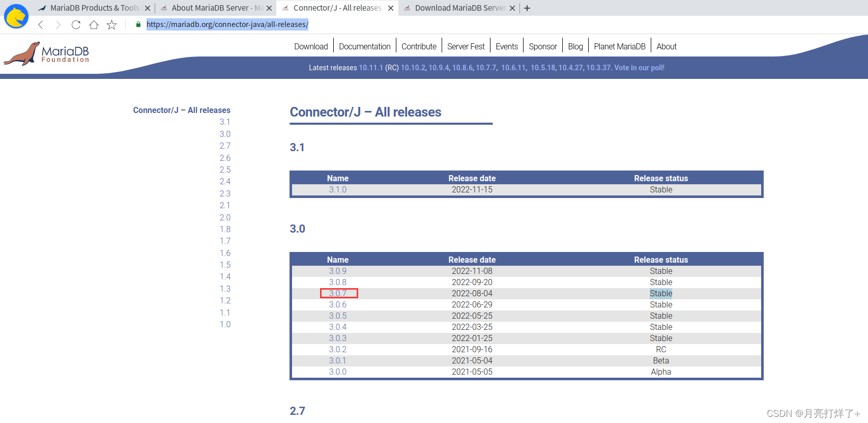Switch to the About MariaDB Server tab
This screenshot has height=423, width=868.
tap(217, 8)
